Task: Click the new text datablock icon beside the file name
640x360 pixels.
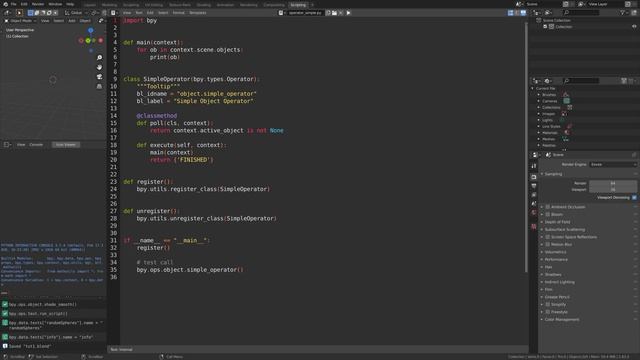Action: (x=328, y=13)
